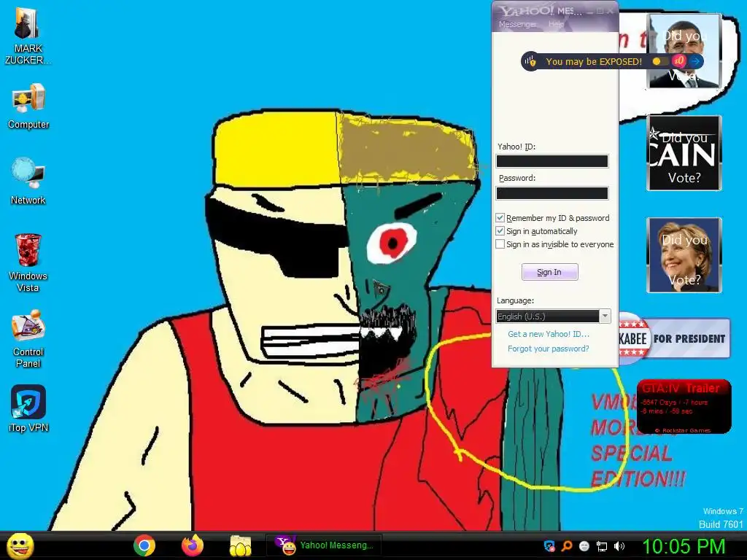Click the Hillary Clinton Did you Vote gadget
The height and width of the screenshot is (560, 747).
pos(684,254)
